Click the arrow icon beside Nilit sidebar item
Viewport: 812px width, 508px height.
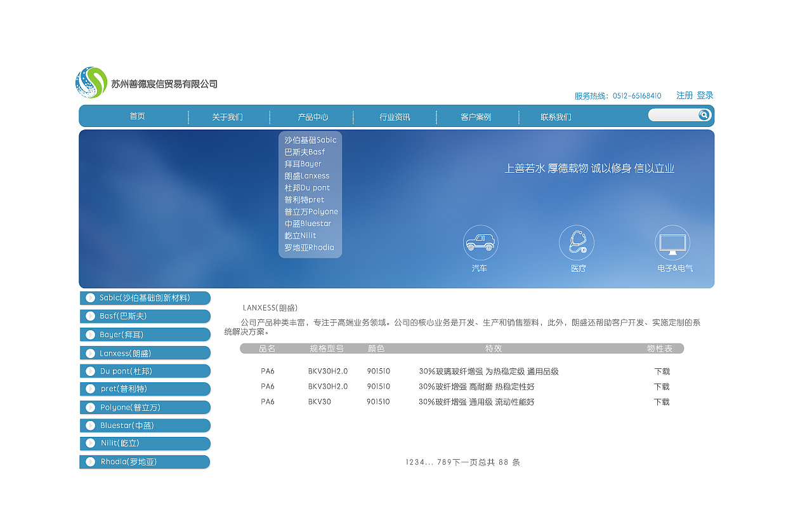90,443
